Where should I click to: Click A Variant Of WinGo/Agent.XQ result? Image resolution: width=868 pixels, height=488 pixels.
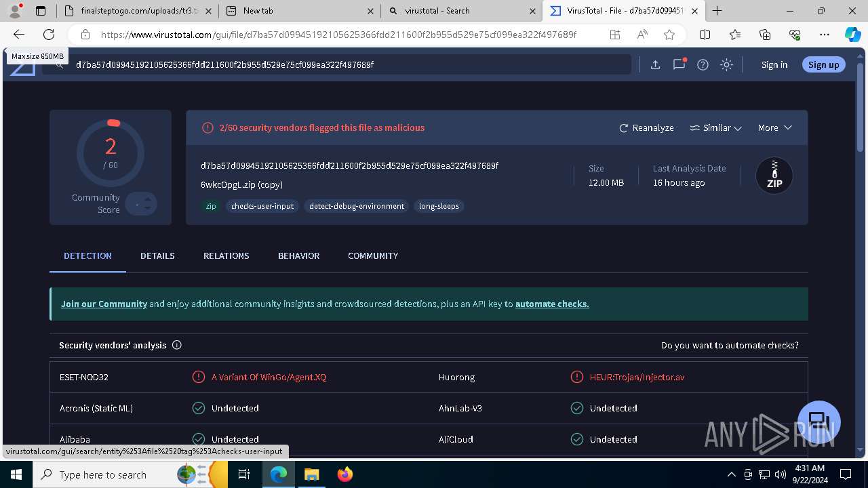[269, 377]
